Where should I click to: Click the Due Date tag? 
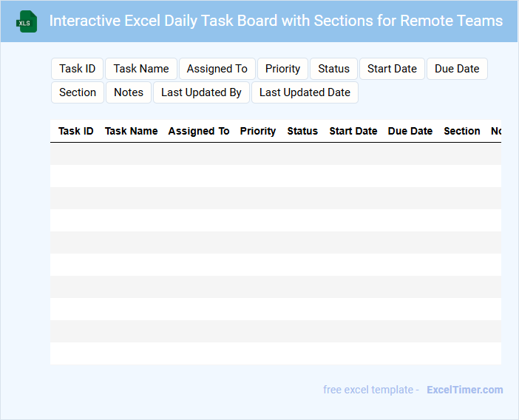pyautogui.click(x=457, y=69)
